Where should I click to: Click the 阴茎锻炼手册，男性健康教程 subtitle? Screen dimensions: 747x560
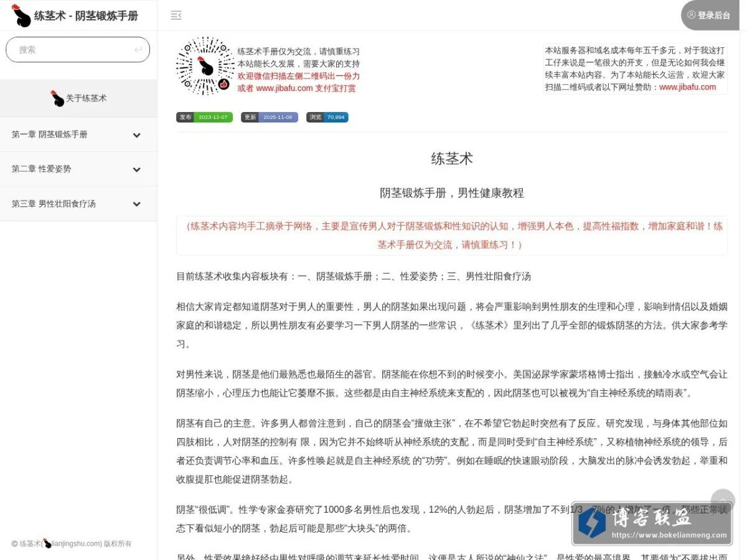coord(452,193)
